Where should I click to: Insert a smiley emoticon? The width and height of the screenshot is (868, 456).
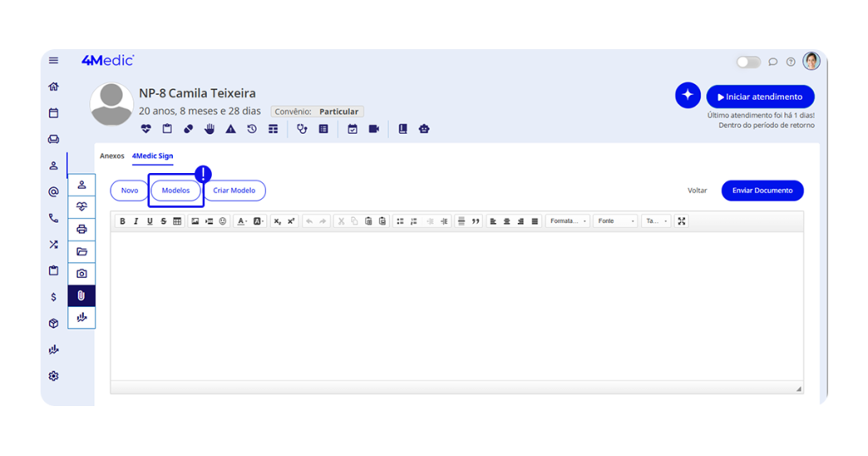click(223, 221)
